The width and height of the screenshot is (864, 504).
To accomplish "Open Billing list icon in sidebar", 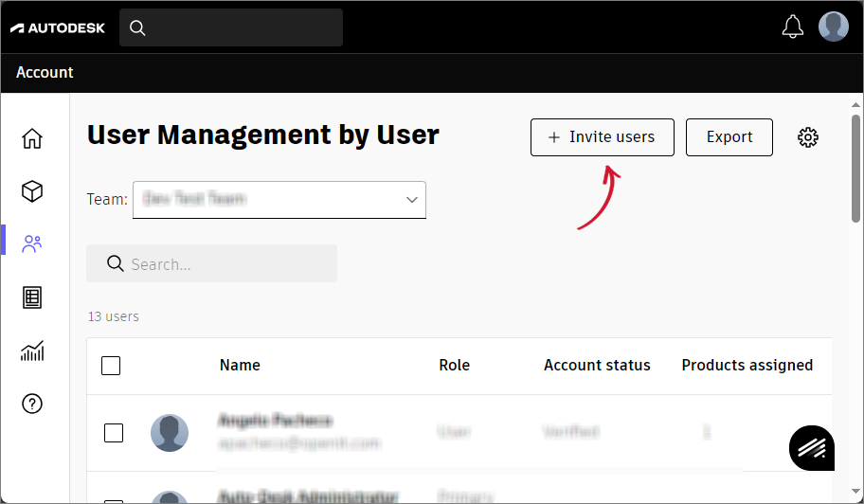I will coord(32,297).
